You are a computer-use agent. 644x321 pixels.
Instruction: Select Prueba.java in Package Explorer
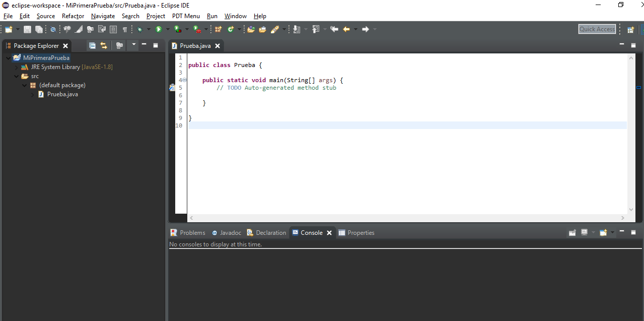click(62, 94)
